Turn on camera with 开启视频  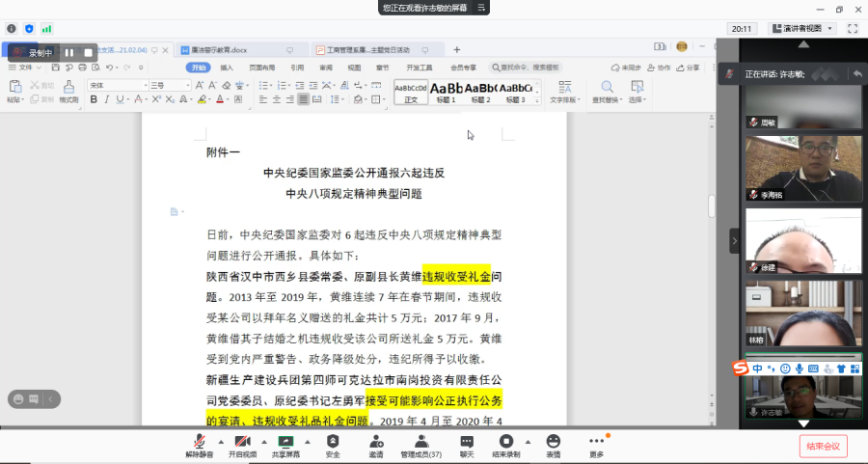click(x=243, y=444)
